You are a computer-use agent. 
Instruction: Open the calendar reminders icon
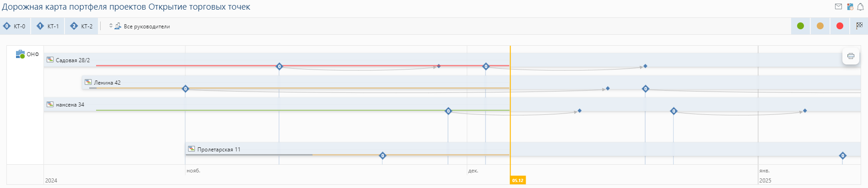pos(850,7)
